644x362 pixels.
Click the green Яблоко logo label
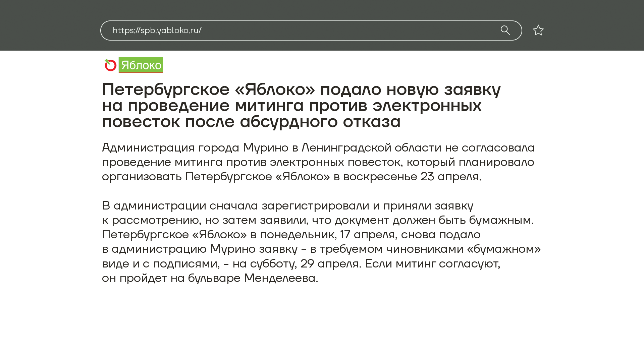click(141, 65)
